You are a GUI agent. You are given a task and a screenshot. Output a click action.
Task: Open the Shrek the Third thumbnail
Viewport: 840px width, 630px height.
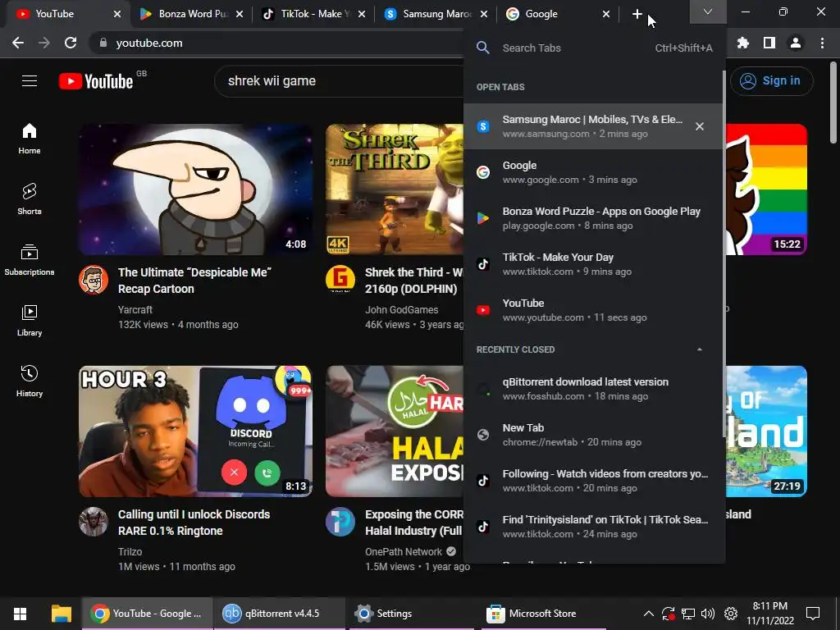point(395,189)
